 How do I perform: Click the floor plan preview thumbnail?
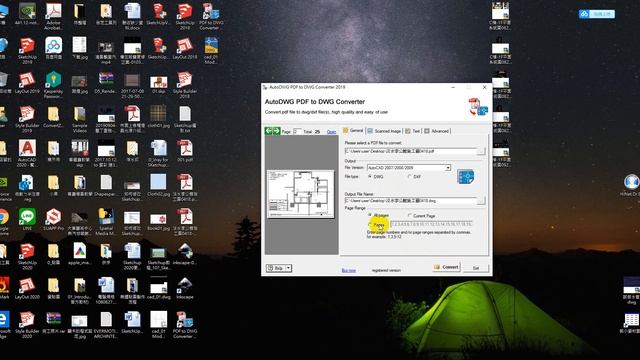pos(300,194)
